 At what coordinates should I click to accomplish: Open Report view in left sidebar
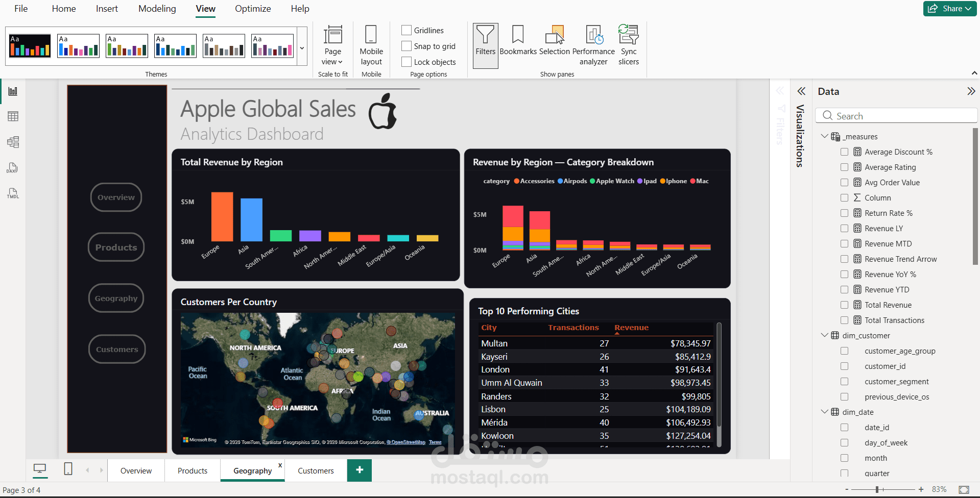click(13, 91)
